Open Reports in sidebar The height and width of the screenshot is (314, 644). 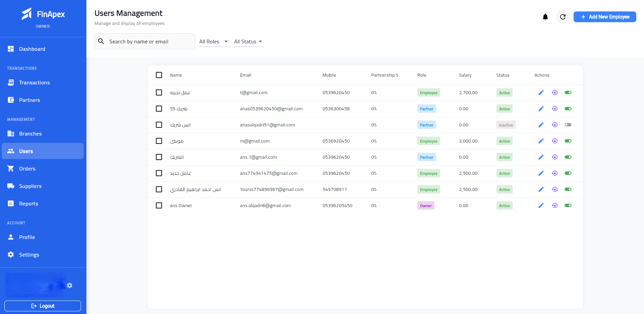pyautogui.click(x=43, y=203)
